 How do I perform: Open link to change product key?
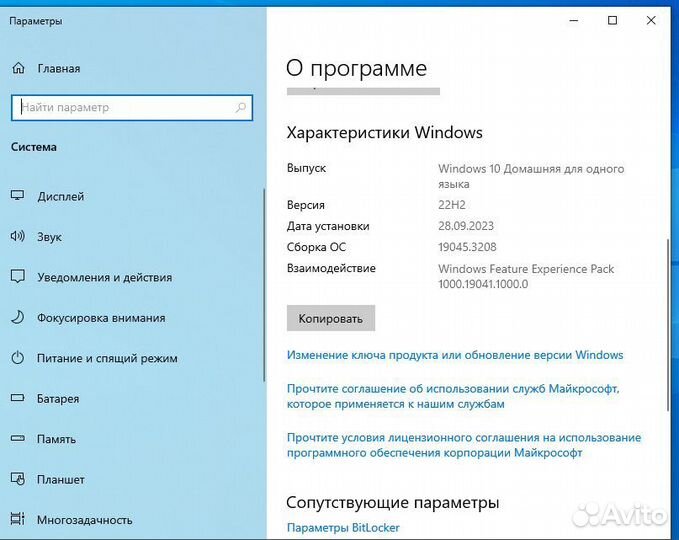tap(455, 355)
